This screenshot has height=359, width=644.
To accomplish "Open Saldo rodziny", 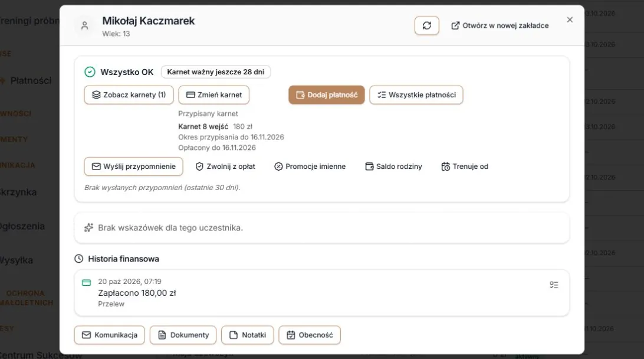I will click(x=393, y=167).
